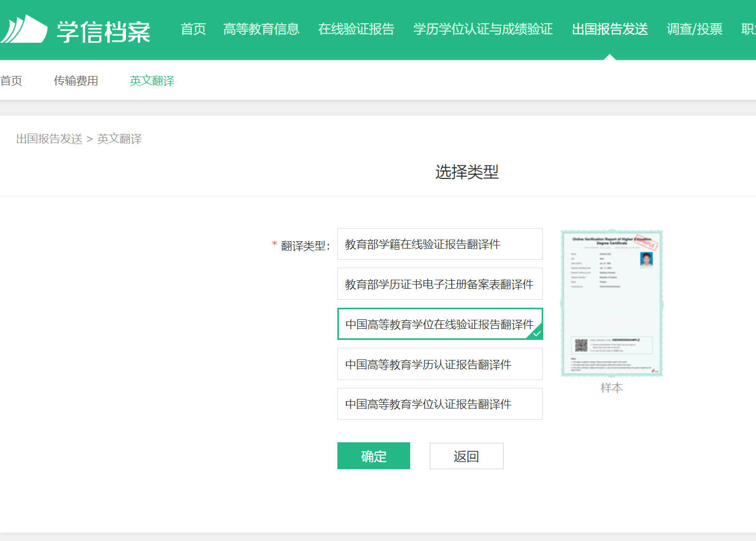The height and width of the screenshot is (541, 756).
Task: Select 中国高等教育学位认证报告翻译件 option
Action: pos(440,404)
